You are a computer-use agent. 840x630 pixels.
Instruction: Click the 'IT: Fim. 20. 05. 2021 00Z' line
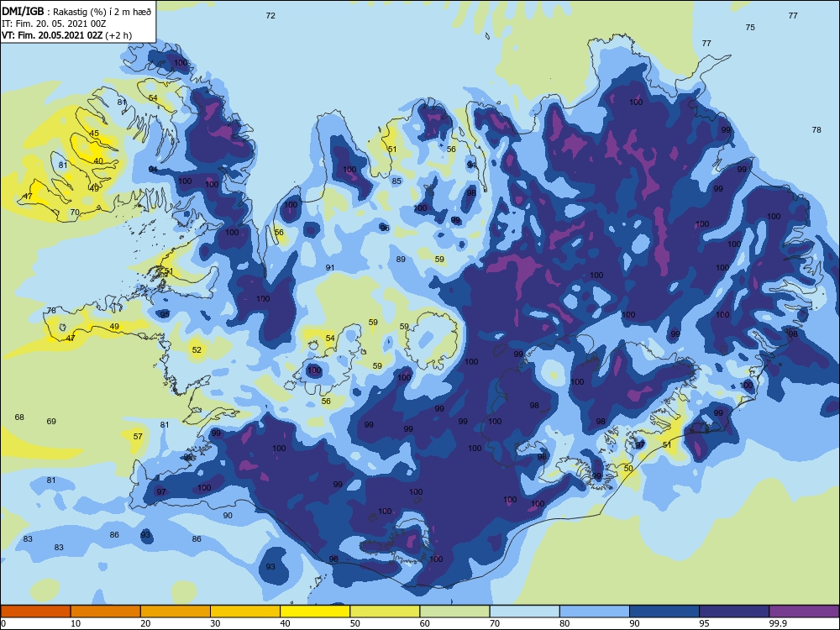[x=54, y=24]
